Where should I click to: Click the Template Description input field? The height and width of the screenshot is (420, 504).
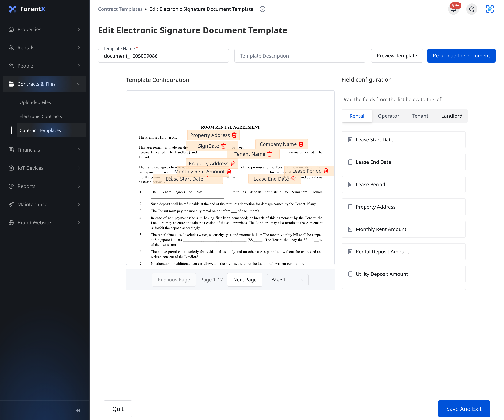click(x=300, y=56)
